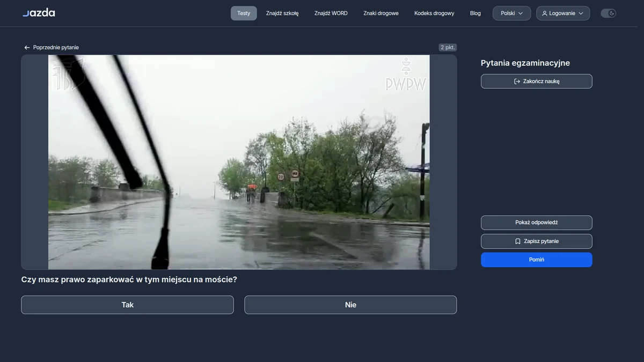Expand the Logowanie dropdown menu
The width and height of the screenshot is (644, 362).
tap(563, 13)
